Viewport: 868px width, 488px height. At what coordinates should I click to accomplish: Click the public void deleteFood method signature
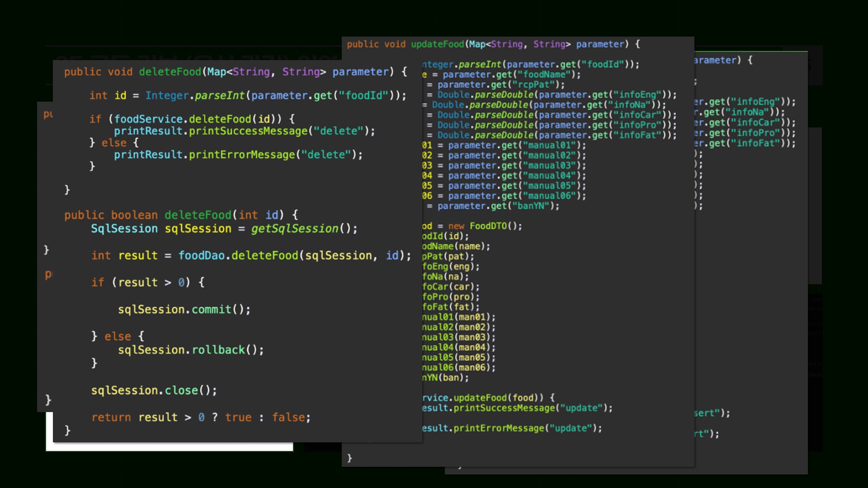[x=235, y=72]
